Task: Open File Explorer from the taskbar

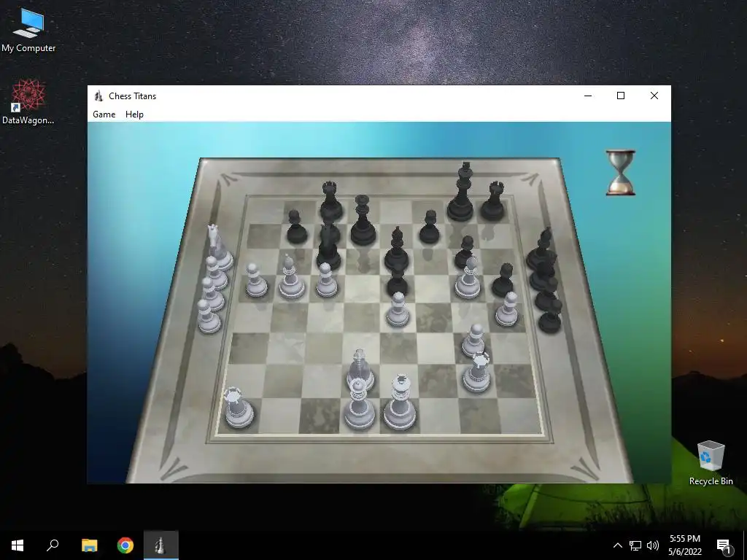Action: tap(89, 545)
